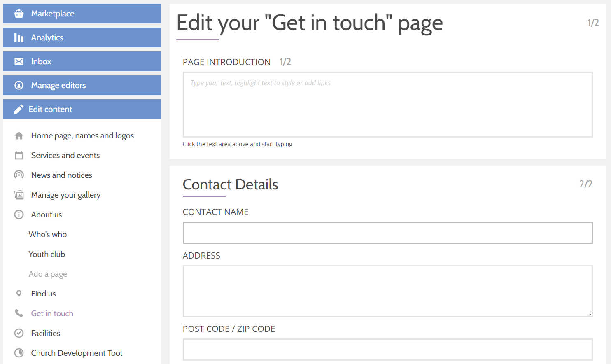Click into the Page Introduction text area
Image resolution: width=611 pixels, height=364 pixels.
(388, 105)
